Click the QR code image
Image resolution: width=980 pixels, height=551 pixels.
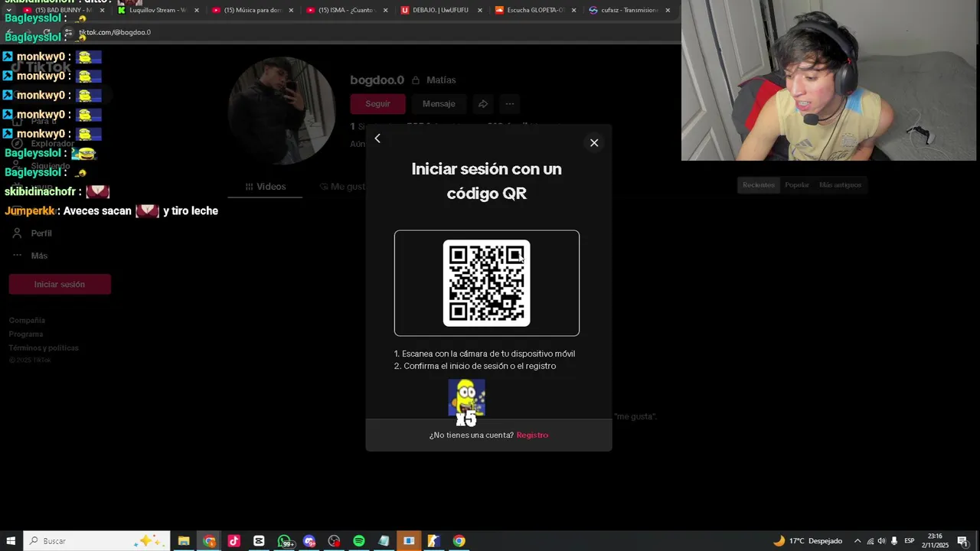click(486, 283)
